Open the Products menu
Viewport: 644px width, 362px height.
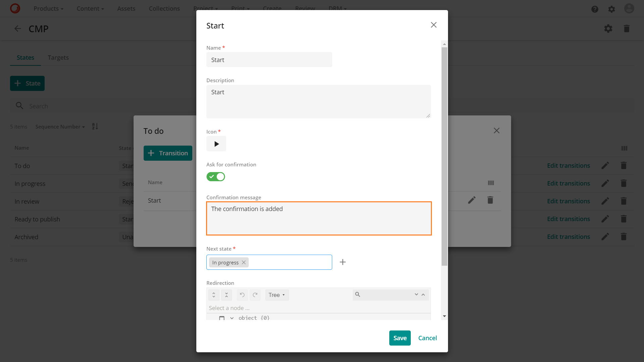coord(48,8)
